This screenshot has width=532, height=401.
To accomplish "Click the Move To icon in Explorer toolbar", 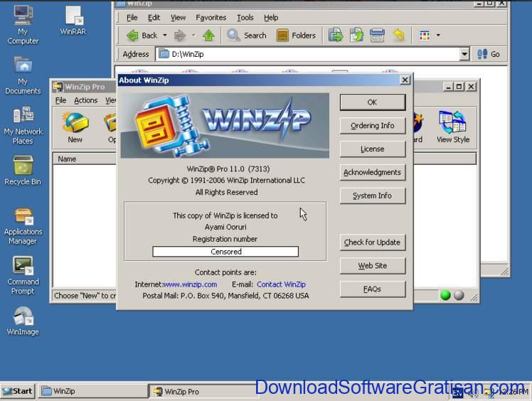I will click(x=336, y=36).
